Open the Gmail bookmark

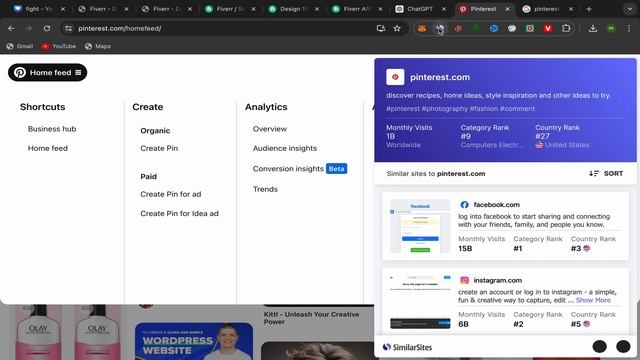(x=20, y=46)
